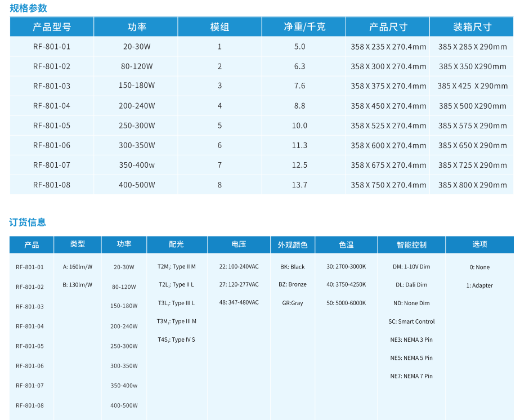This screenshot has height=420, width=520.
Task: Click type option B: 130lm/W
Action: pos(78,285)
